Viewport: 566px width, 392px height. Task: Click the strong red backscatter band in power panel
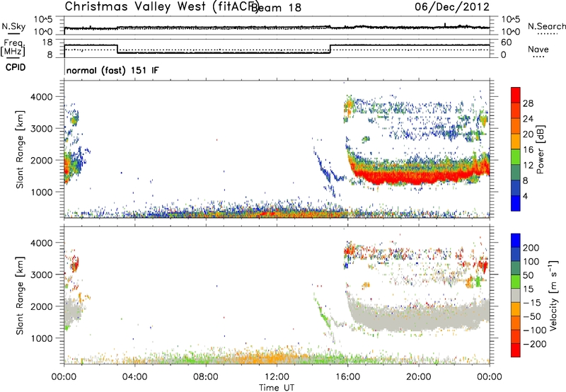coord(419,176)
